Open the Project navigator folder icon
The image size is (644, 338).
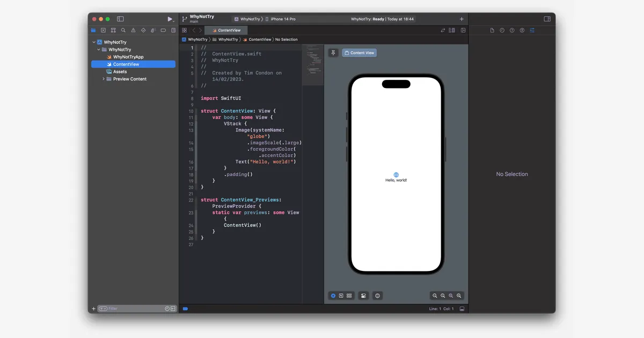93,31
